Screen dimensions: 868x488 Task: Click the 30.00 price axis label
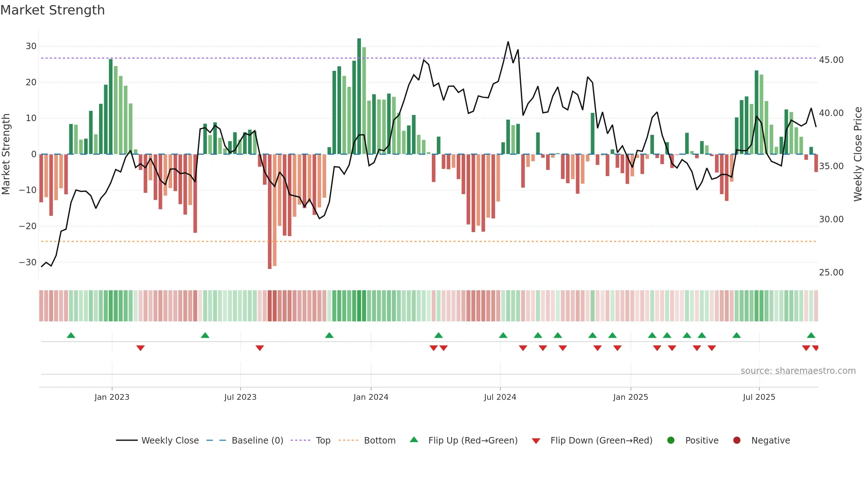831,219
